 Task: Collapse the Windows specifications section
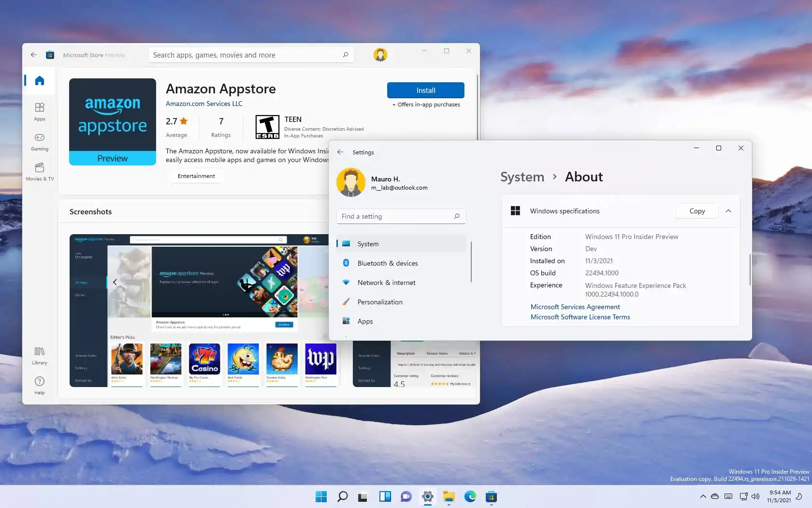(x=728, y=211)
